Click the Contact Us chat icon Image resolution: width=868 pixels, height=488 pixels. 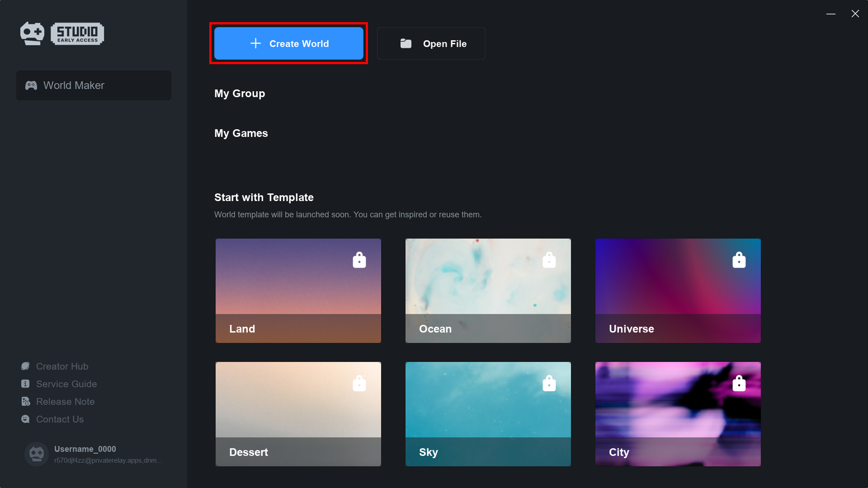[25, 419]
